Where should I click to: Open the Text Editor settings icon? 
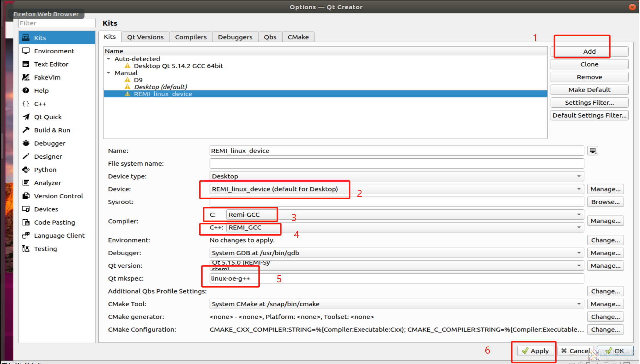(26, 64)
